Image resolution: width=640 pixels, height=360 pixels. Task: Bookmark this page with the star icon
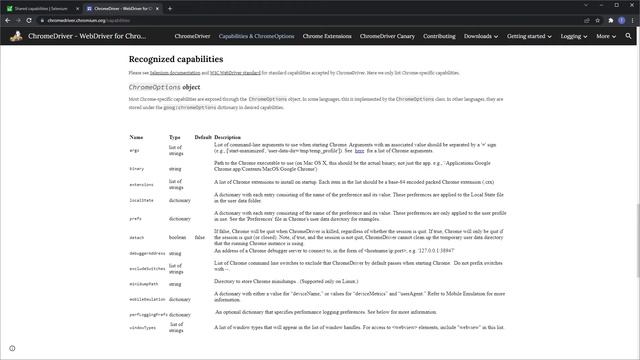click(x=598, y=20)
